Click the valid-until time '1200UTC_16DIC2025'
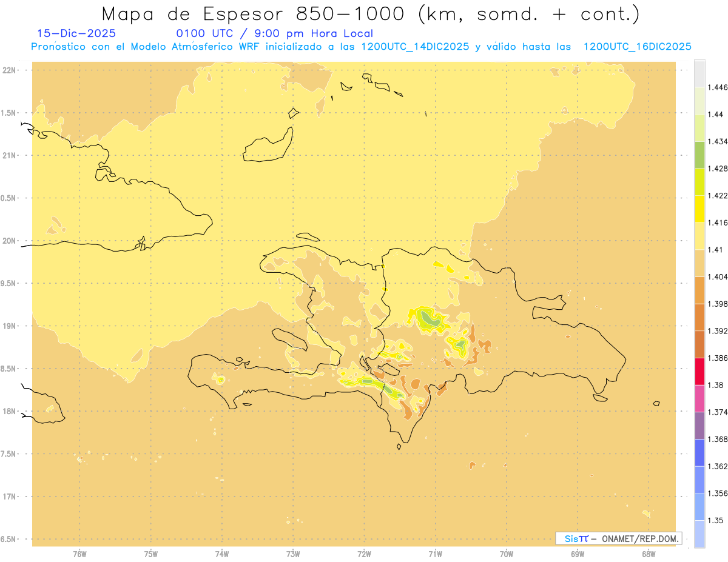Screen dimensions: 728x562 click(637, 47)
